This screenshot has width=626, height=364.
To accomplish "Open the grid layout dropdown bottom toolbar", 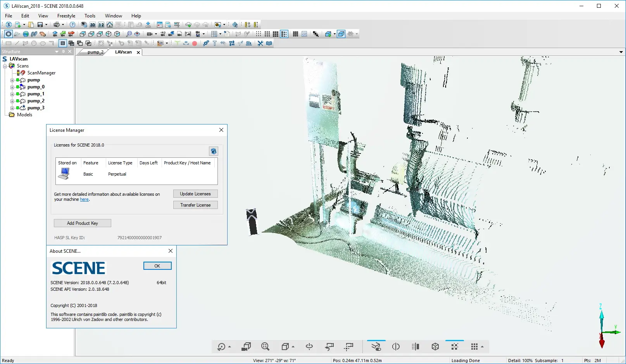I will [x=482, y=347].
